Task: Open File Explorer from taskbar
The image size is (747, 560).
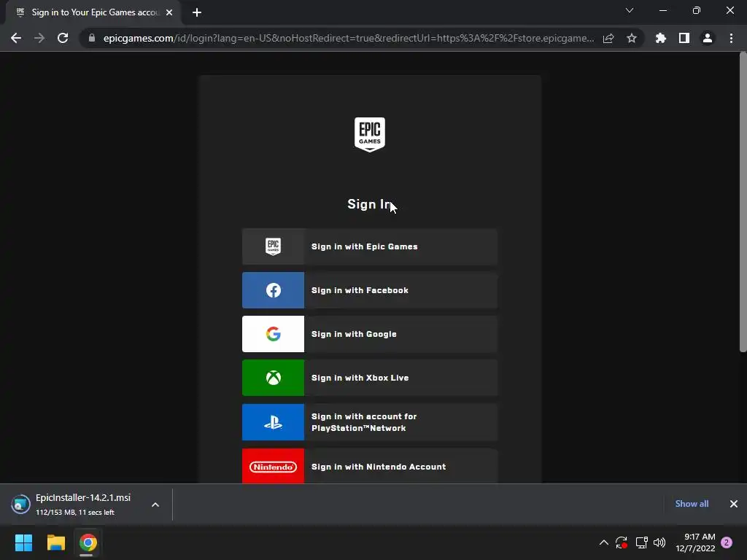Action: 55,542
